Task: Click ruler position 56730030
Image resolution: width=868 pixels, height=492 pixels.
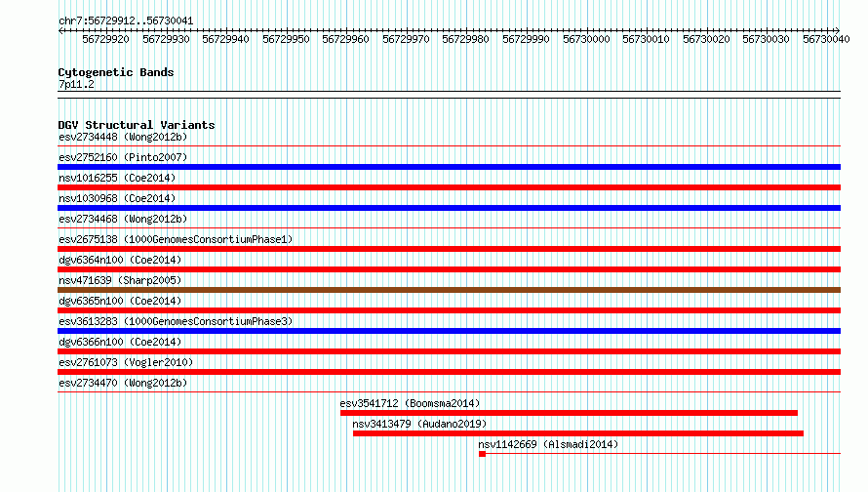Action: pyautogui.click(x=767, y=39)
